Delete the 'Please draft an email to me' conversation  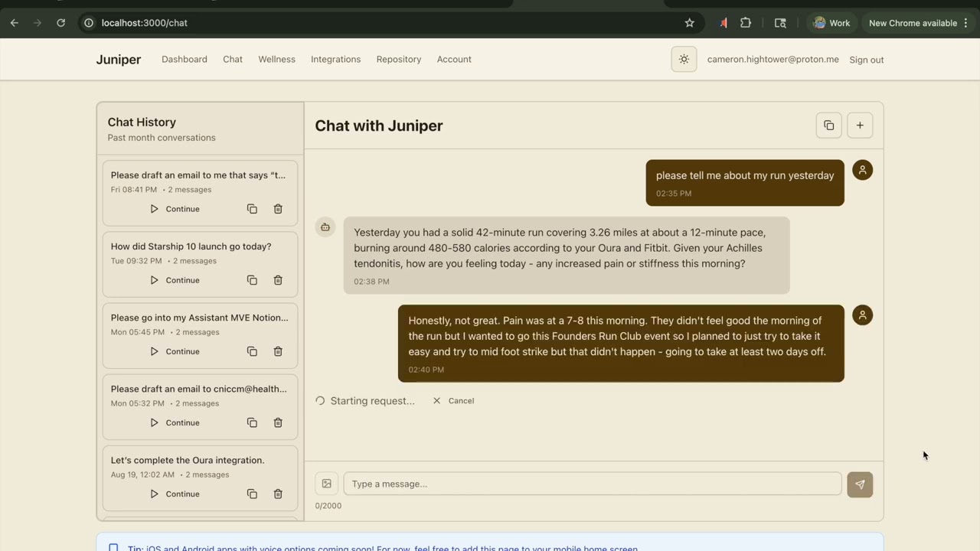tap(278, 209)
